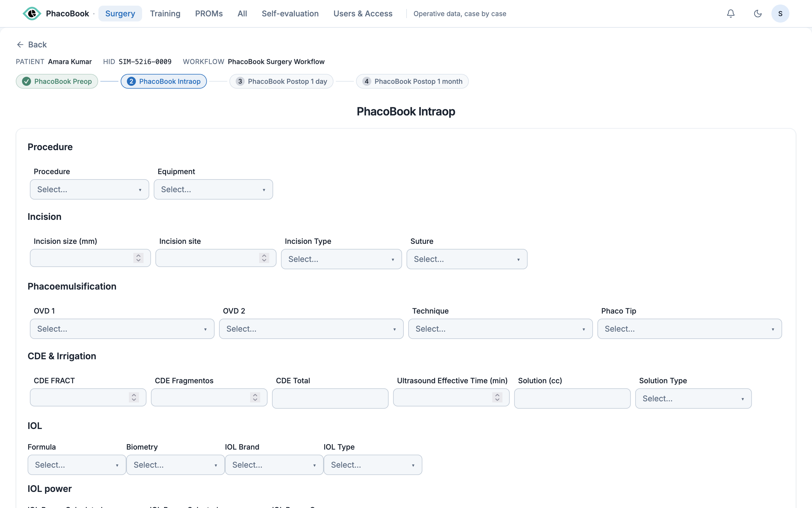Open the All tab

click(x=242, y=14)
